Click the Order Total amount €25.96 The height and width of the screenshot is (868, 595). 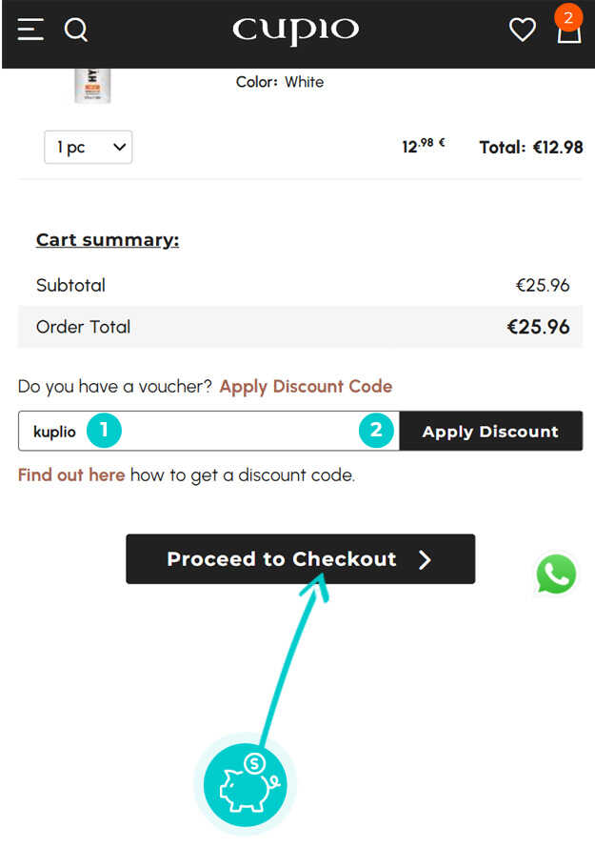538,327
